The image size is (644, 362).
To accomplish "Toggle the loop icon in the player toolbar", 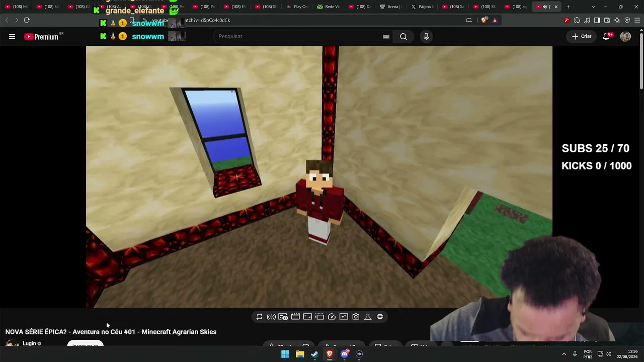I will tap(259, 317).
